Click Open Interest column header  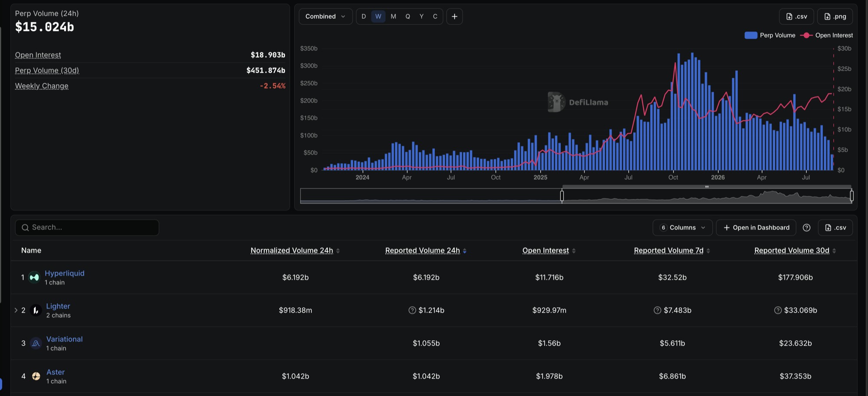pyautogui.click(x=546, y=251)
